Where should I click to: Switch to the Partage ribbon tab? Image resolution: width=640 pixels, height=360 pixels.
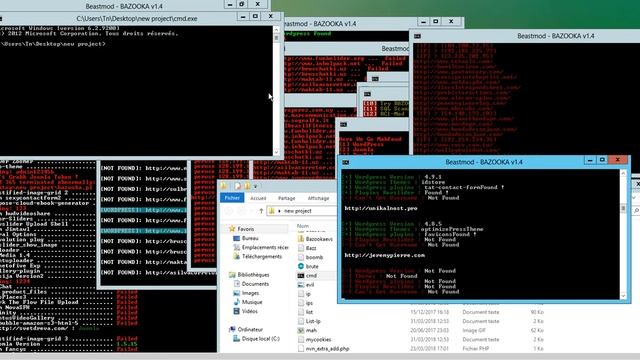[x=287, y=198]
